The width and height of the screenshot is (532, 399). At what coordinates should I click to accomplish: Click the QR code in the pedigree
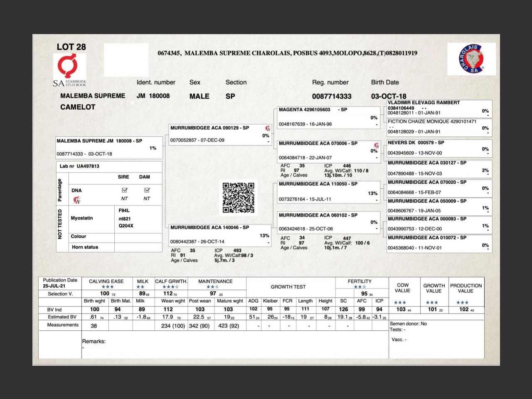pyautogui.click(x=238, y=197)
